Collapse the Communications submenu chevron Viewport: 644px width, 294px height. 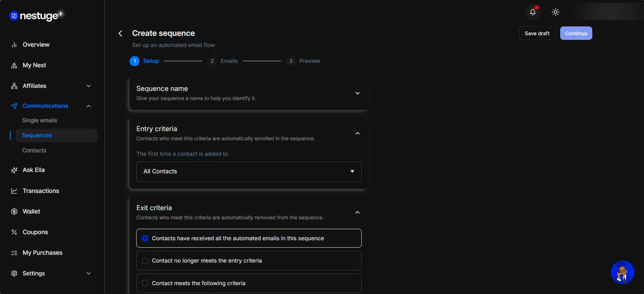89,106
